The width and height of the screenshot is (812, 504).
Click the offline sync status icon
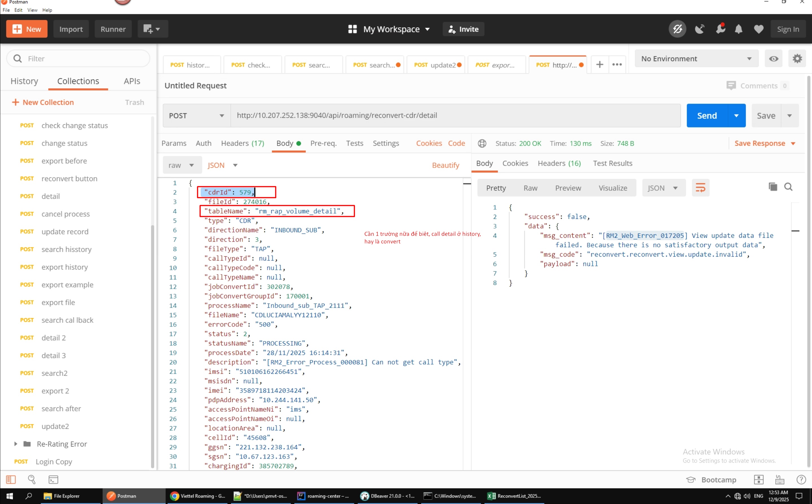pos(677,29)
